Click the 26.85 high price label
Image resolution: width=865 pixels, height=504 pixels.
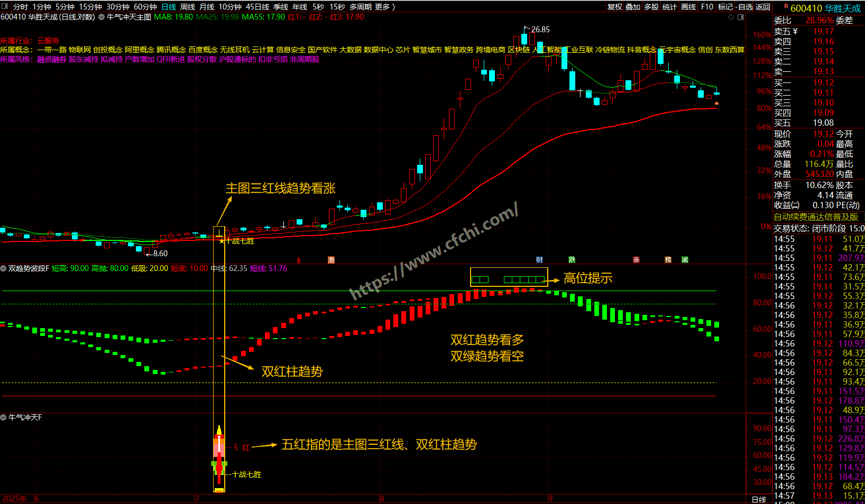(x=540, y=30)
